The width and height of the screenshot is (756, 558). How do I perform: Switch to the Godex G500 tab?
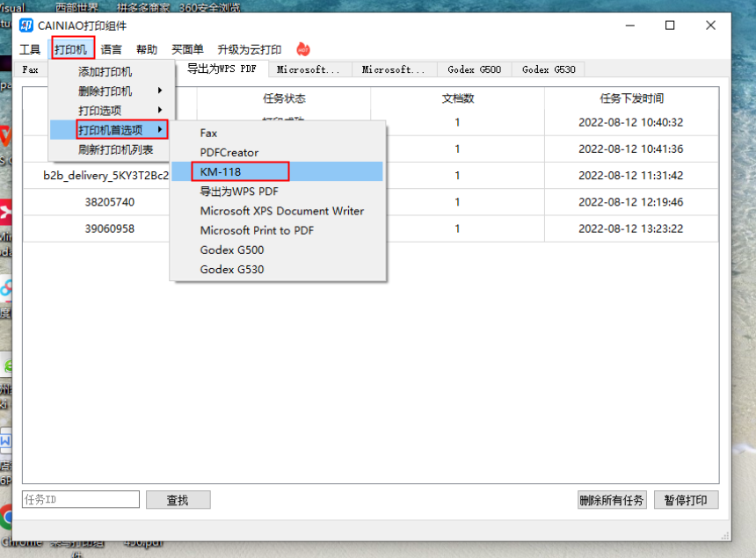(474, 69)
